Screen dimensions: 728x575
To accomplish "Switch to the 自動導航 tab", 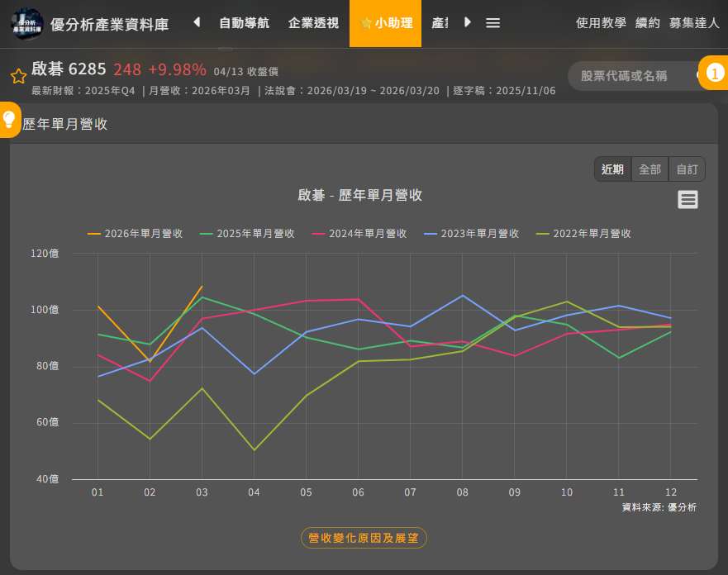I will point(244,23).
